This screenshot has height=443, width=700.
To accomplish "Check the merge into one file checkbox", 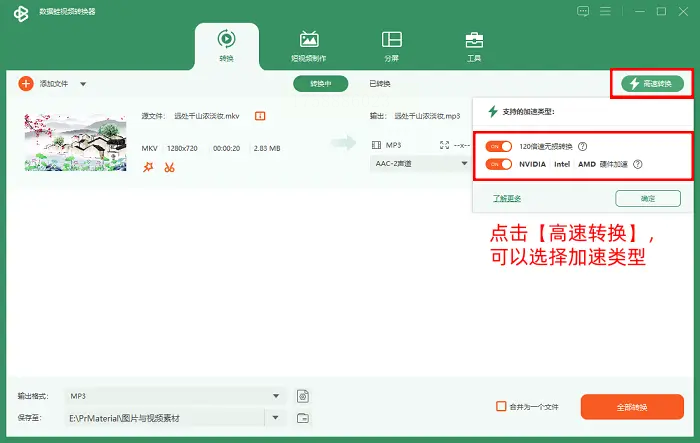I will coord(501,406).
